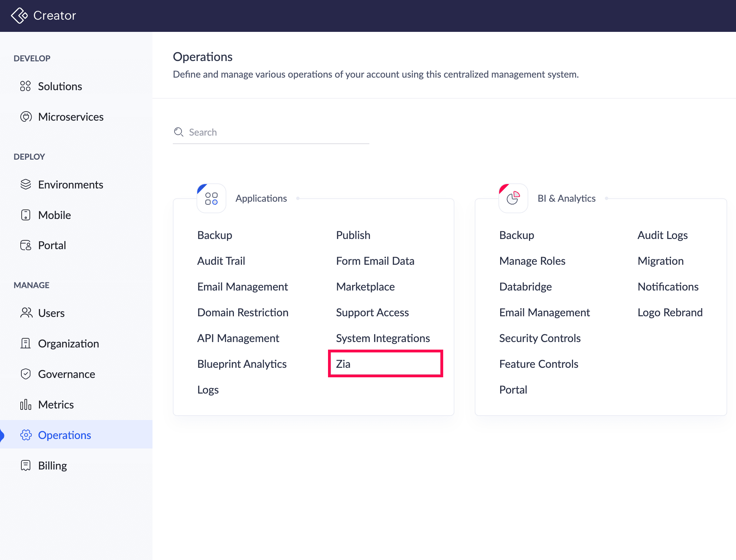Click the Solutions grid icon

tap(25, 86)
